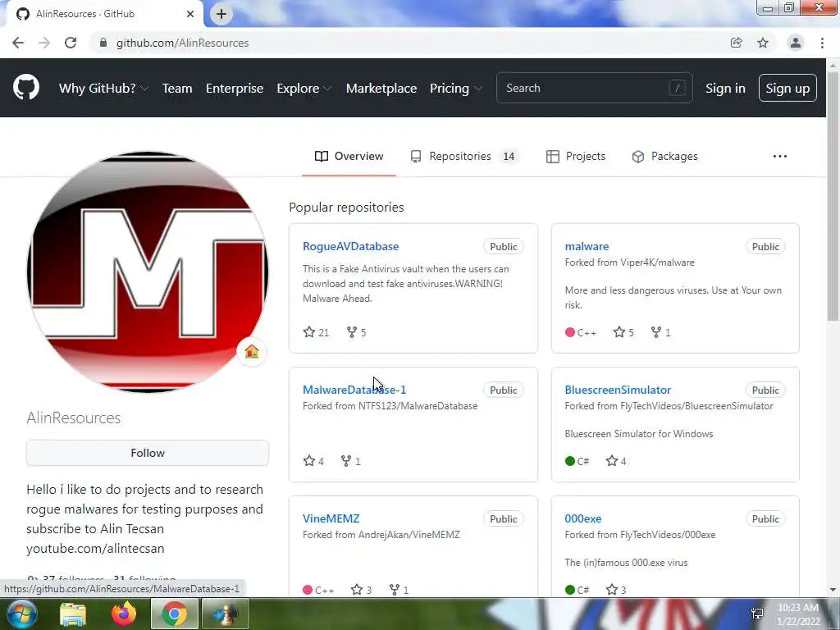Screen dimensions: 840x630
Task: Click into the GitHub search field
Action: point(594,88)
